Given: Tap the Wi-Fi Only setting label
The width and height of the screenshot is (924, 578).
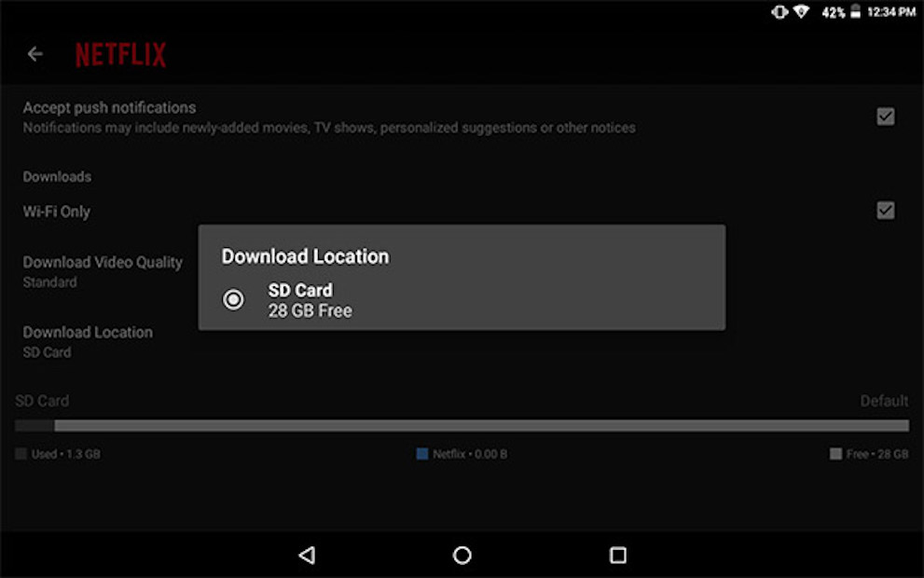Looking at the screenshot, I should pyautogui.click(x=57, y=212).
